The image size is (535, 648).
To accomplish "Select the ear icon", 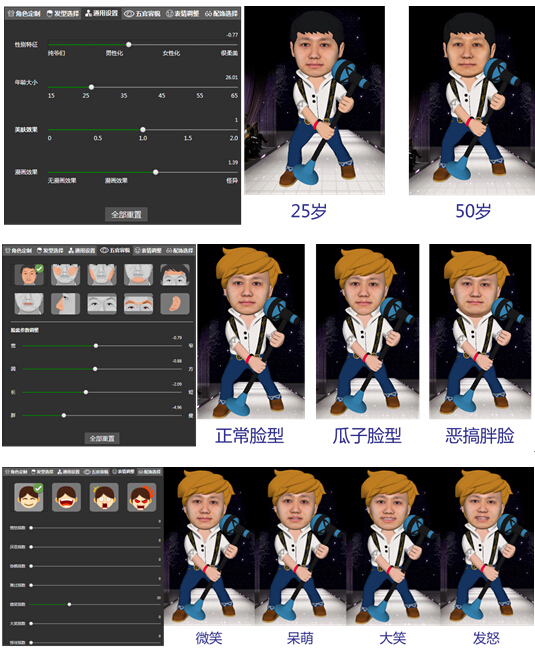I will [x=175, y=304].
